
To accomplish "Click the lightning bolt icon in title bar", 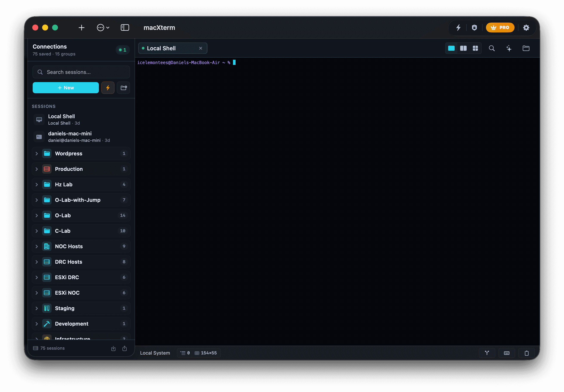I will [458, 28].
